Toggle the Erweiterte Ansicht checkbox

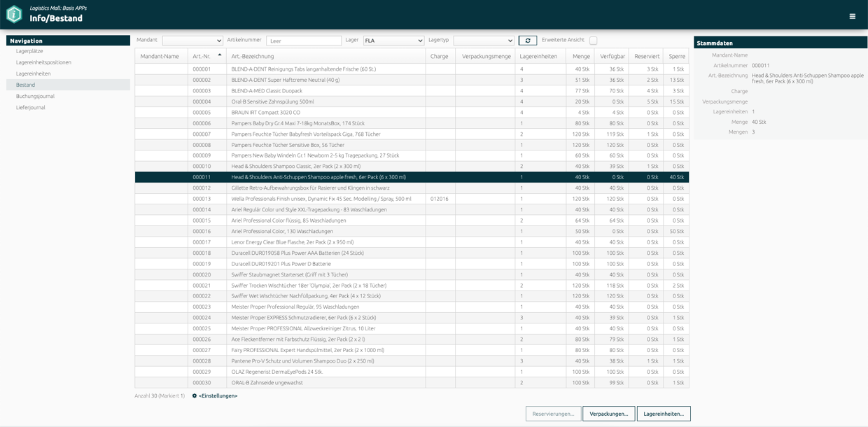(593, 41)
